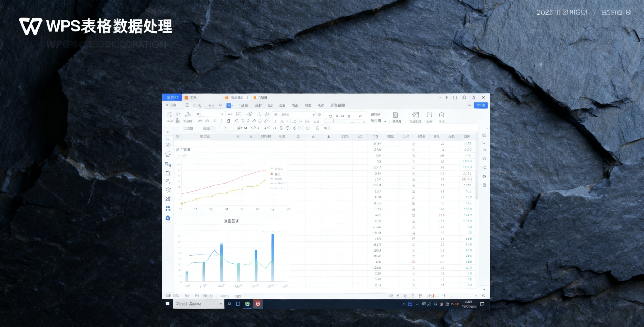Switch page layout view in status bar
The image size is (644, 327).
coord(421,296)
